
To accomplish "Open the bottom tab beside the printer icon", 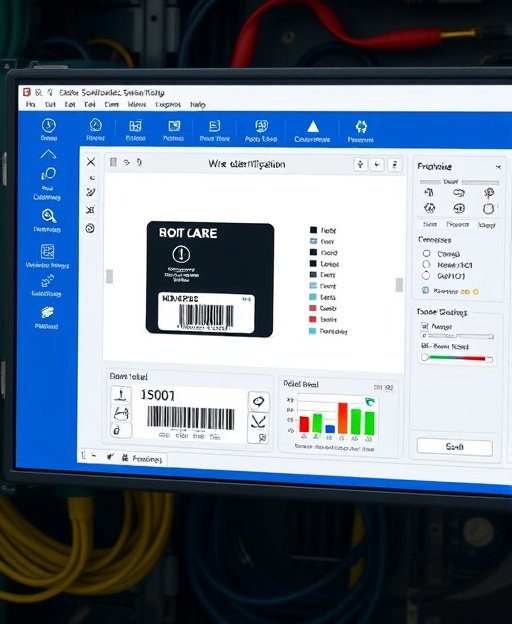I will coord(146,459).
